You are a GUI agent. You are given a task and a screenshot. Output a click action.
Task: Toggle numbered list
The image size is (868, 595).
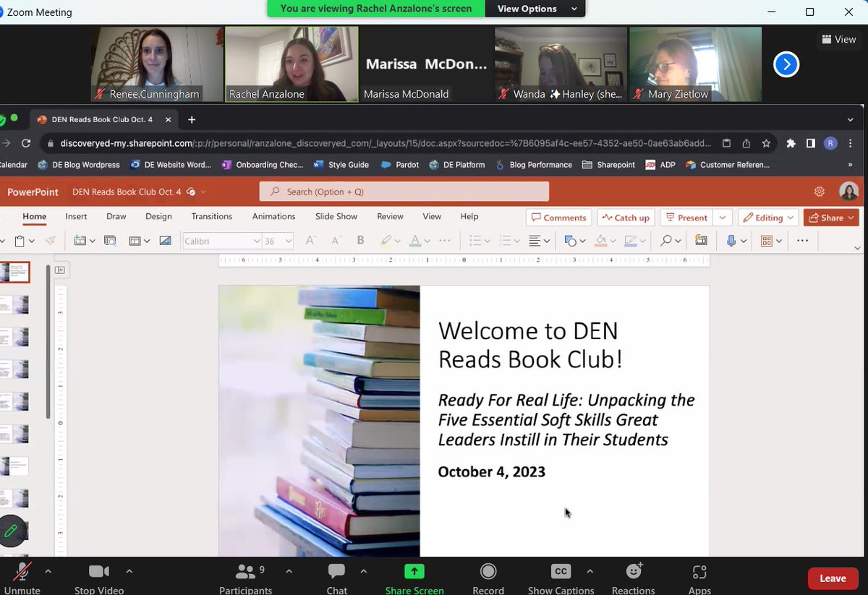click(x=506, y=241)
